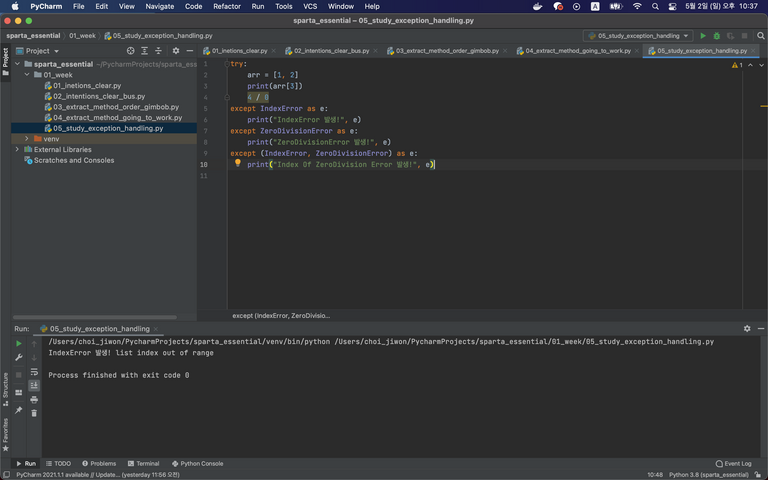This screenshot has height=480, width=768.
Task: Open the Favorites side tool window
Action: (x=5, y=434)
